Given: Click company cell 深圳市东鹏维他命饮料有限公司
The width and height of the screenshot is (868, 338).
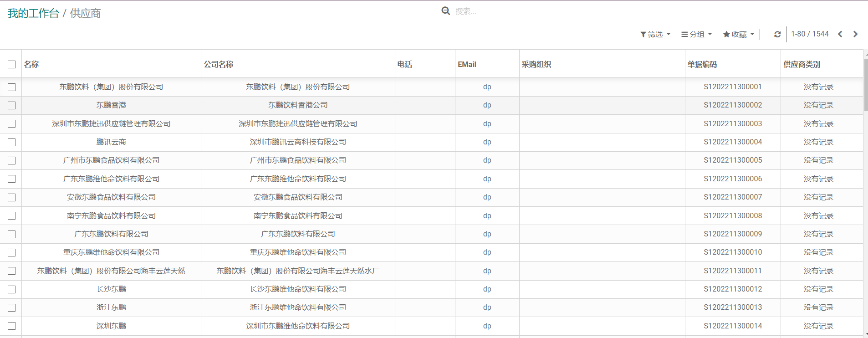Looking at the screenshot, I should (x=298, y=326).
